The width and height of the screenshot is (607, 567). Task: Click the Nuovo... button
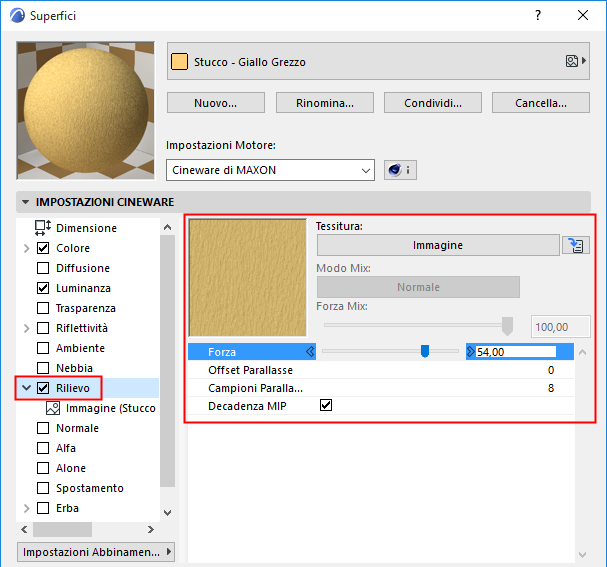click(216, 103)
